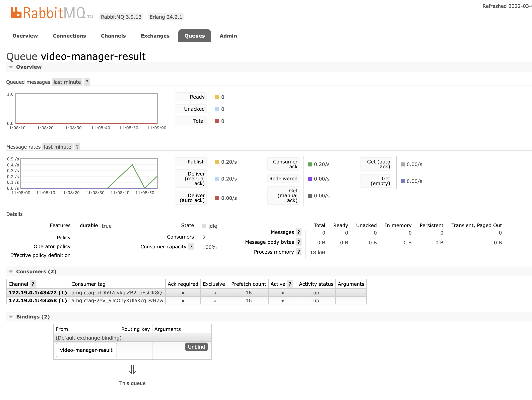Click the Process memory 18 kiB value
The image size is (532, 400).
click(x=318, y=252)
